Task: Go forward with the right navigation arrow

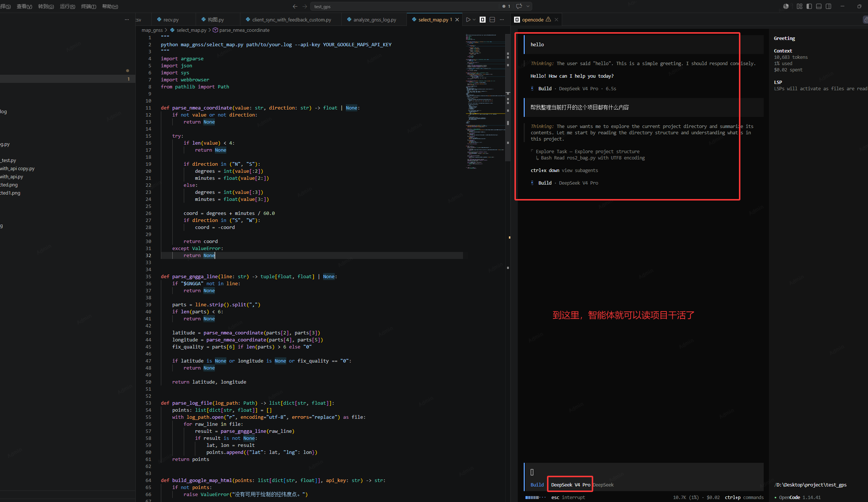Action: tap(305, 6)
